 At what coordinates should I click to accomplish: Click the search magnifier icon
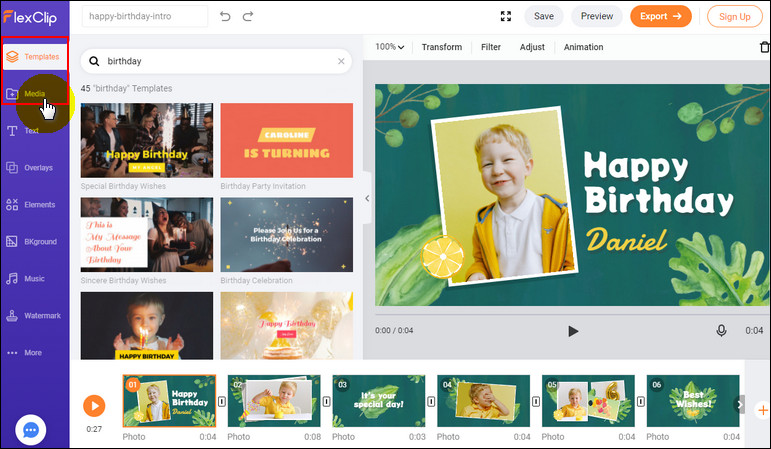pos(94,61)
